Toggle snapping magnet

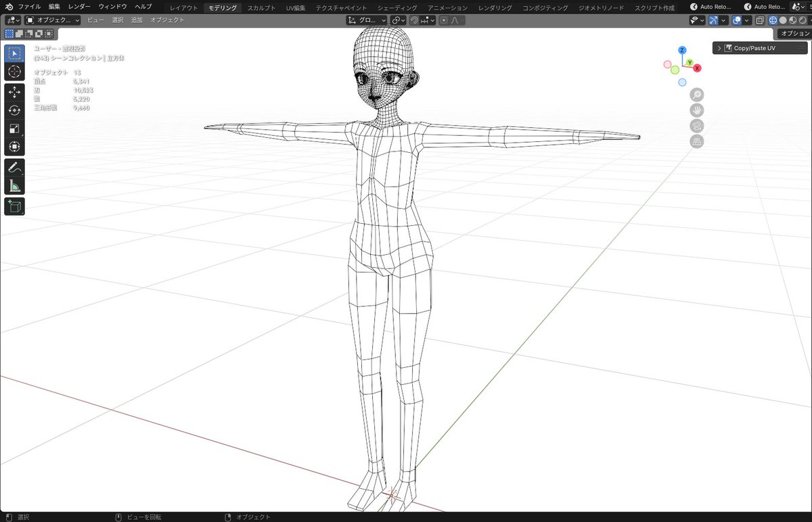click(x=415, y=20)
